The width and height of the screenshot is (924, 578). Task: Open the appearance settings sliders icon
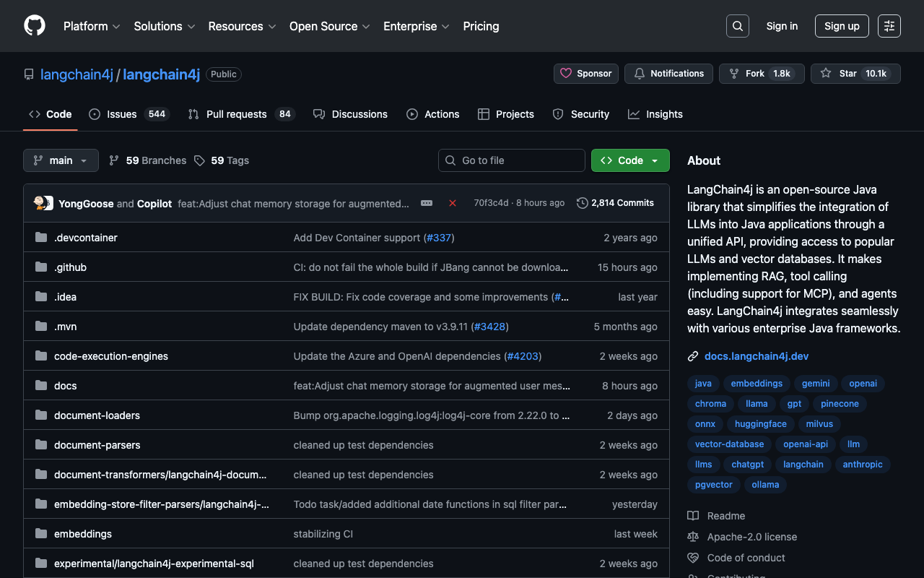[889, 26]
